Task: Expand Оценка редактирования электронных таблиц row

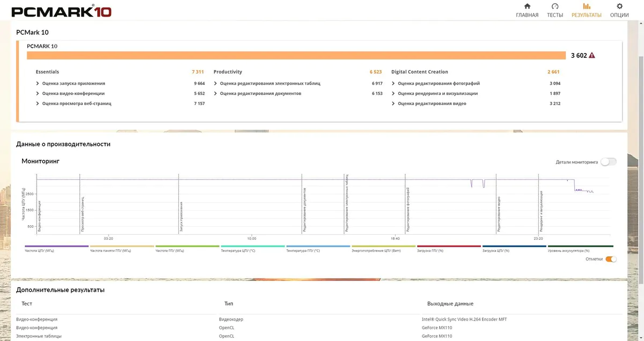Action: 215,84
